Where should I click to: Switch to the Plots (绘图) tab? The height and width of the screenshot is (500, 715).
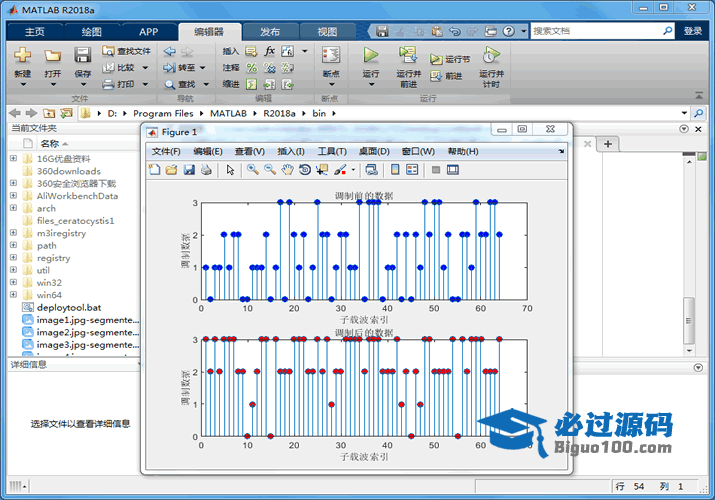pos(91,32)
